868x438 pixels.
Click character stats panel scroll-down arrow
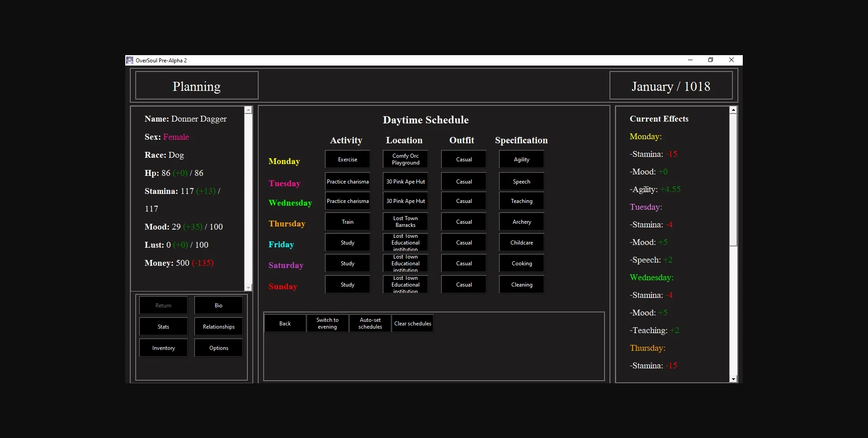(x=248, y=288)
